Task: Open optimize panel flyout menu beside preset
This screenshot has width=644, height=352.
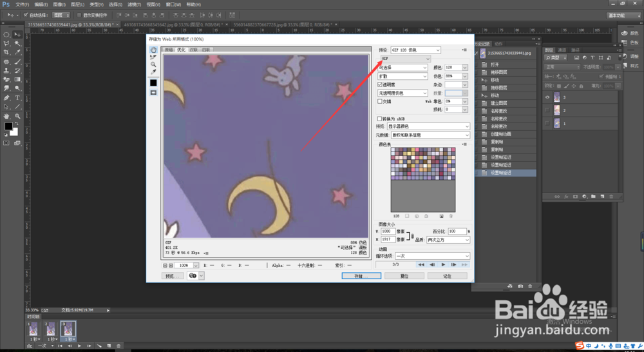Action: (464, 50)
